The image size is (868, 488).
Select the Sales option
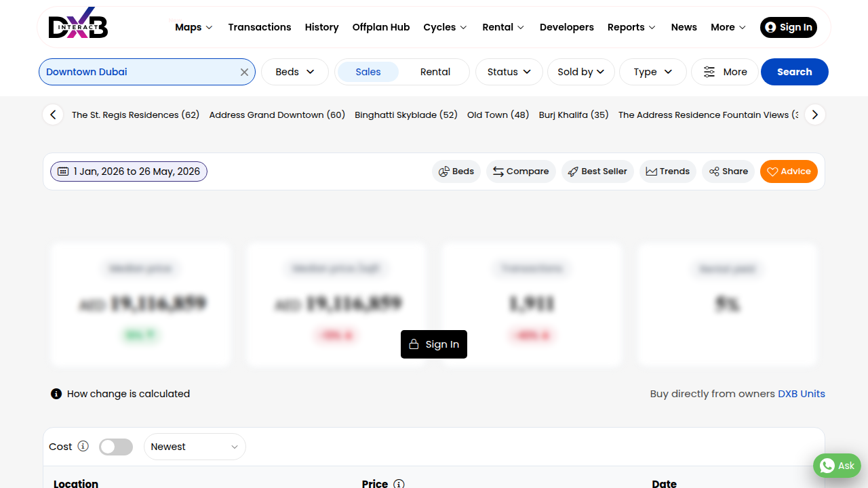[368, 72]
